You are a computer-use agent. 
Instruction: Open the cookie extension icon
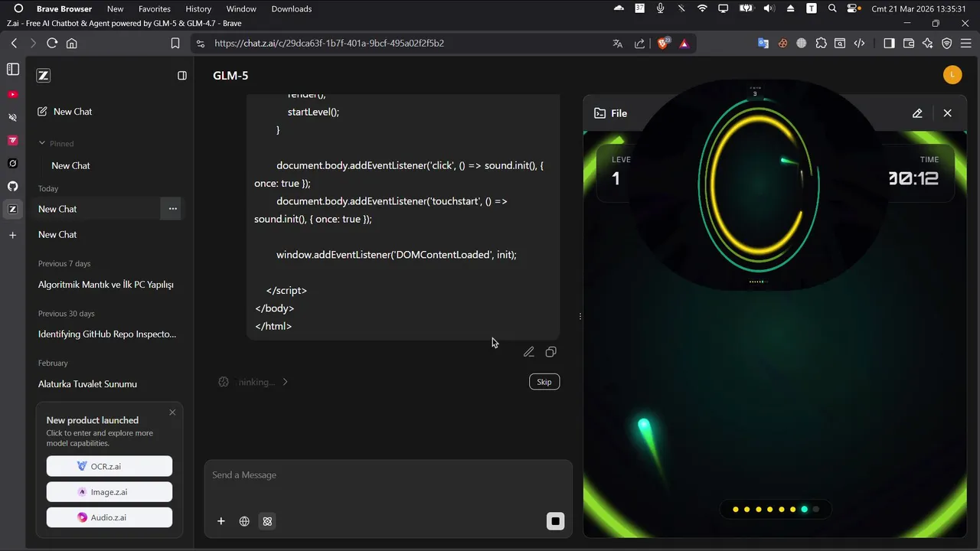782,44
